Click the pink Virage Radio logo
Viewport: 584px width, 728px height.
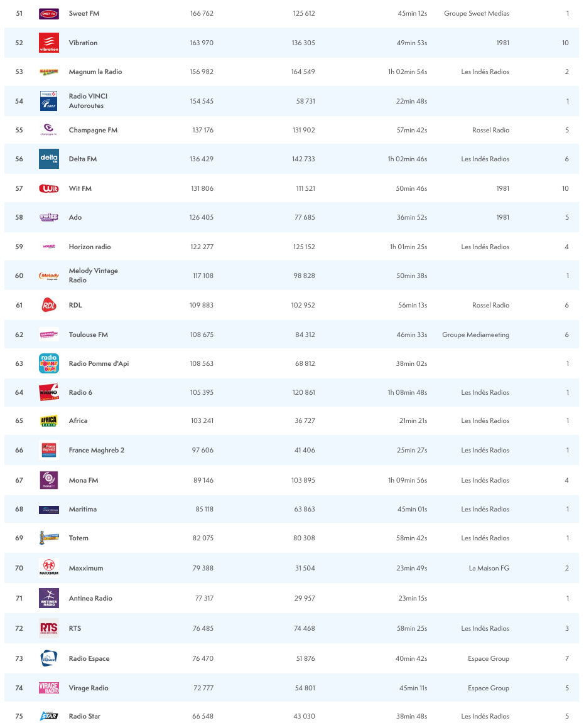pyautogui.click(x=49, y=688)
